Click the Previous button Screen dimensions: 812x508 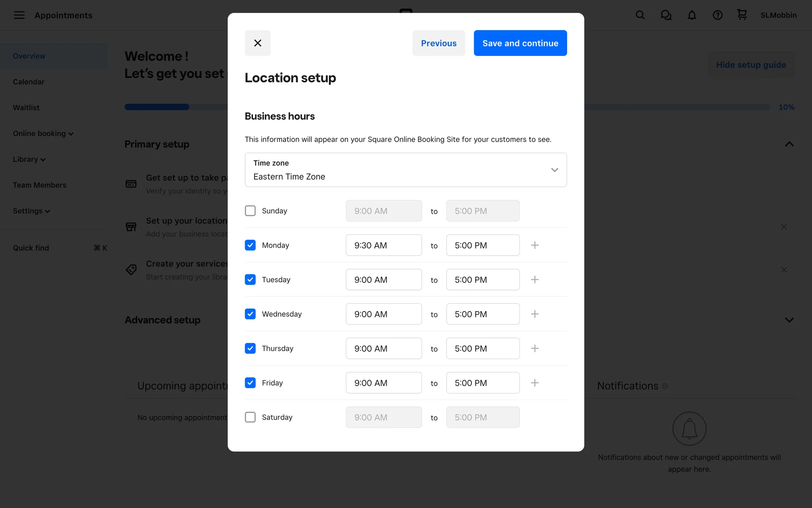coord(439,43)
